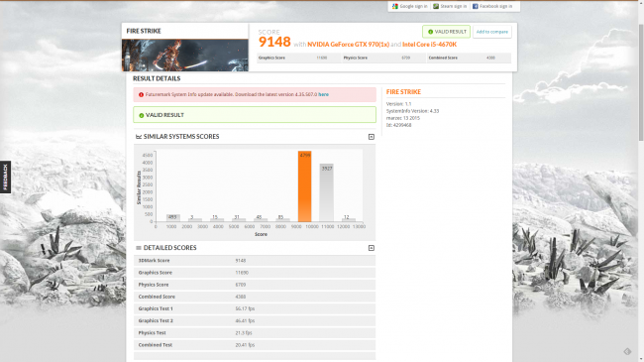Click the Graphics Score row in Detailed Scores

coord(255,273)
